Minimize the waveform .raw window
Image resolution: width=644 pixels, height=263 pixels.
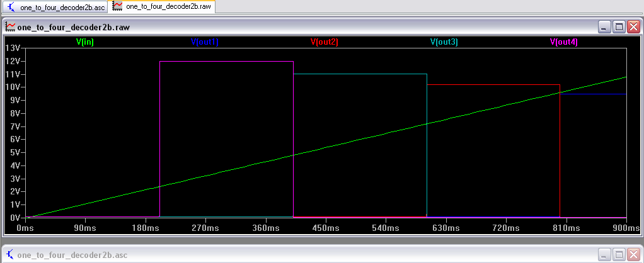[x=604, y=27]
